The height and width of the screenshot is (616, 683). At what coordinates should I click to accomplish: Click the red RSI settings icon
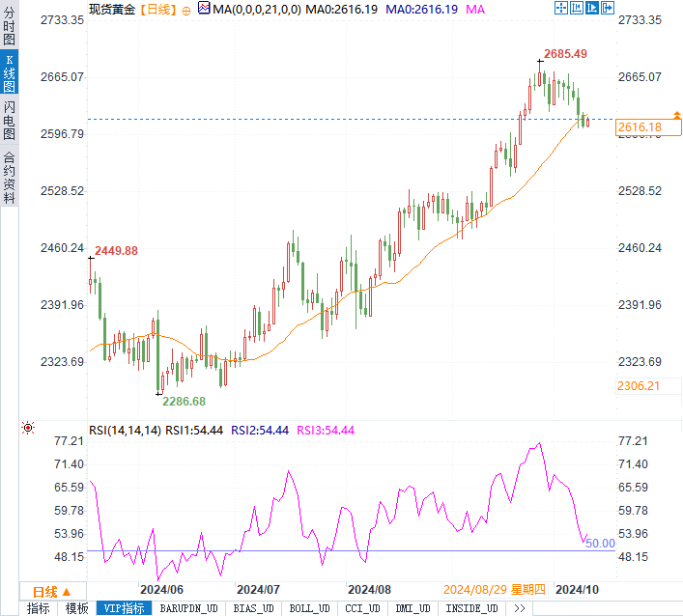point(28,428)
